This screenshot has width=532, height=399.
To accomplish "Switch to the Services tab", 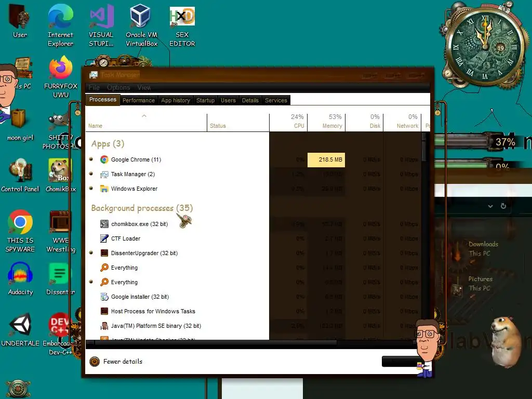I will (x=276, y=100).
